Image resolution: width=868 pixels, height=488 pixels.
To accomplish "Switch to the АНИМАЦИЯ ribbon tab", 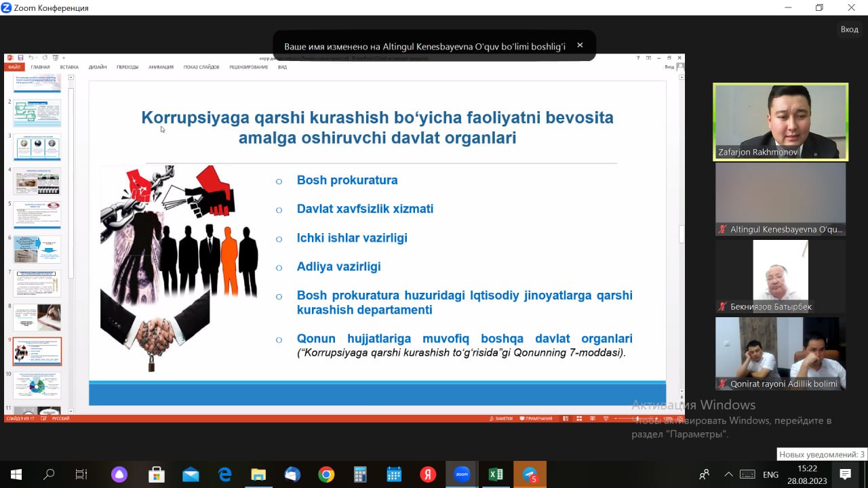I will point(161,67).
